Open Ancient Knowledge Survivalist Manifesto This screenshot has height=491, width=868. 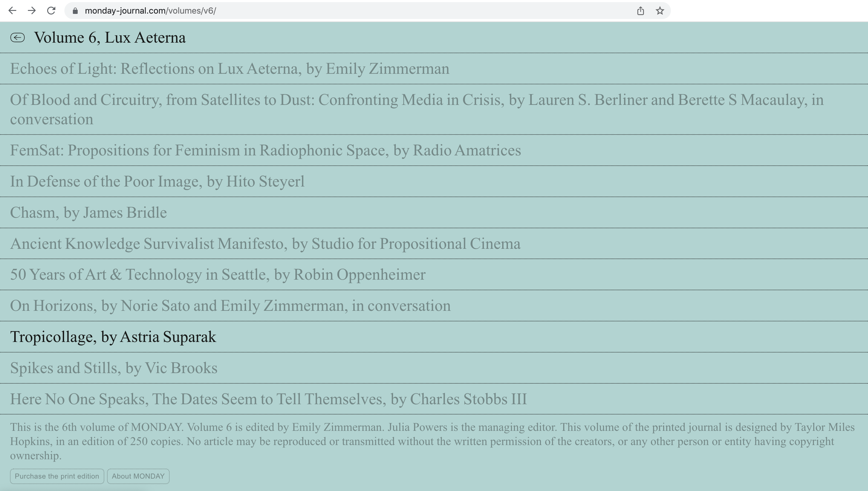tap(265, 244)
